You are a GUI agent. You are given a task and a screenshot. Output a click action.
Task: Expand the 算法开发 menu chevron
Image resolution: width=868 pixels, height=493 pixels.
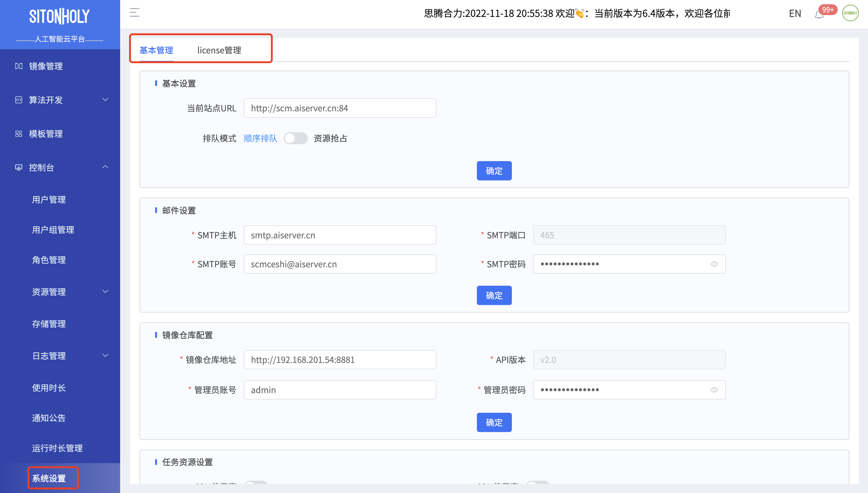coord(105,100)
